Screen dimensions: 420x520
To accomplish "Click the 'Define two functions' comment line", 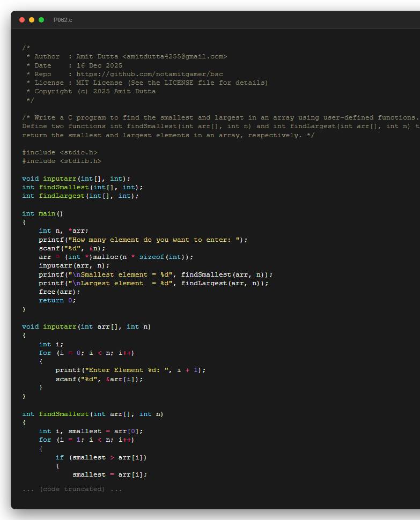I will coord(221,127).
